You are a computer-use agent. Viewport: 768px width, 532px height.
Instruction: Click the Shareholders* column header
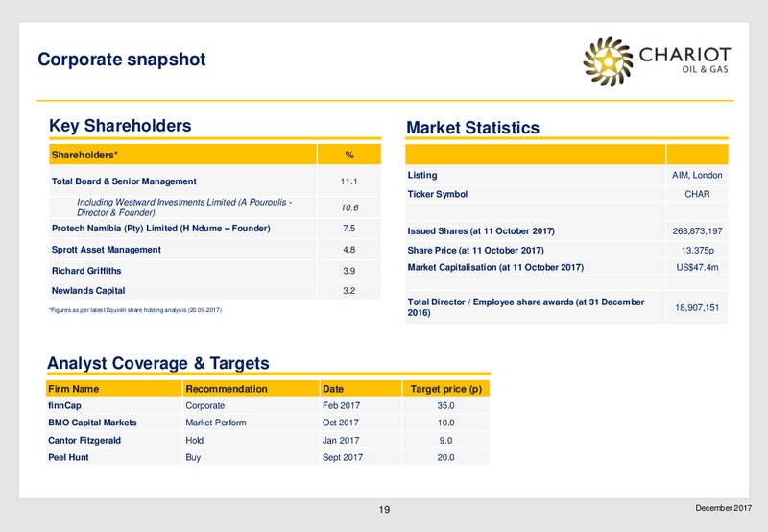coord(182,155)
